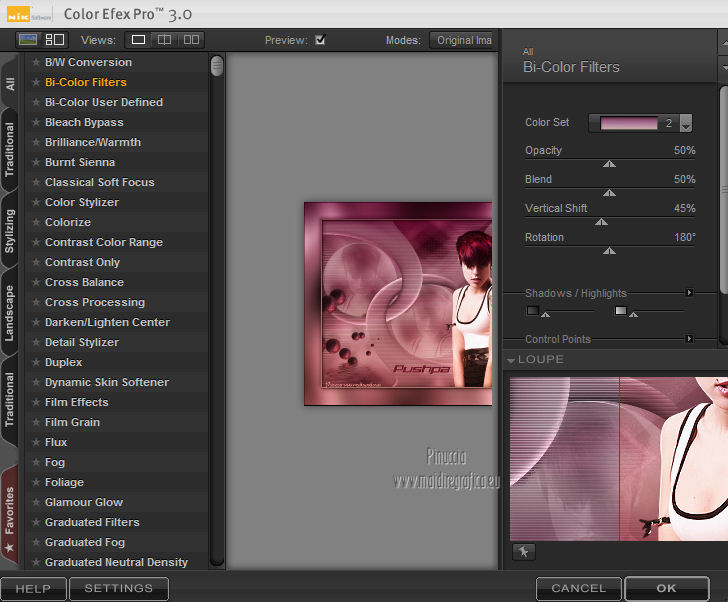
Task: Open the Color Set dropdown
Action: pos(685,124)
